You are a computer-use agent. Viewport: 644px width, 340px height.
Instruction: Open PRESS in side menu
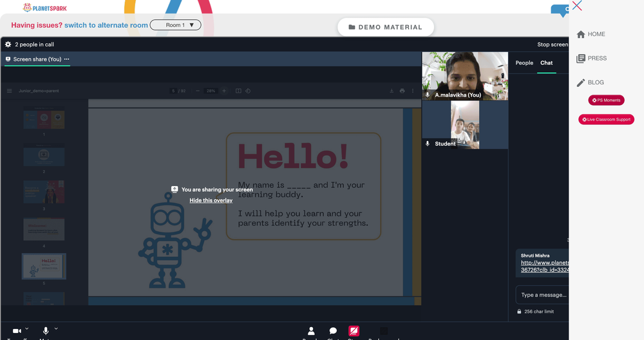pos(597,59)
